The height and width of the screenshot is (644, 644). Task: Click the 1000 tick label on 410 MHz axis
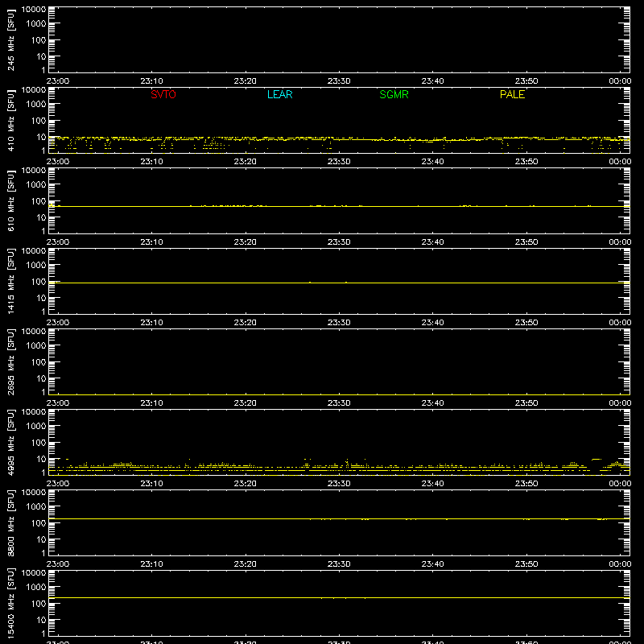point(36,105)
